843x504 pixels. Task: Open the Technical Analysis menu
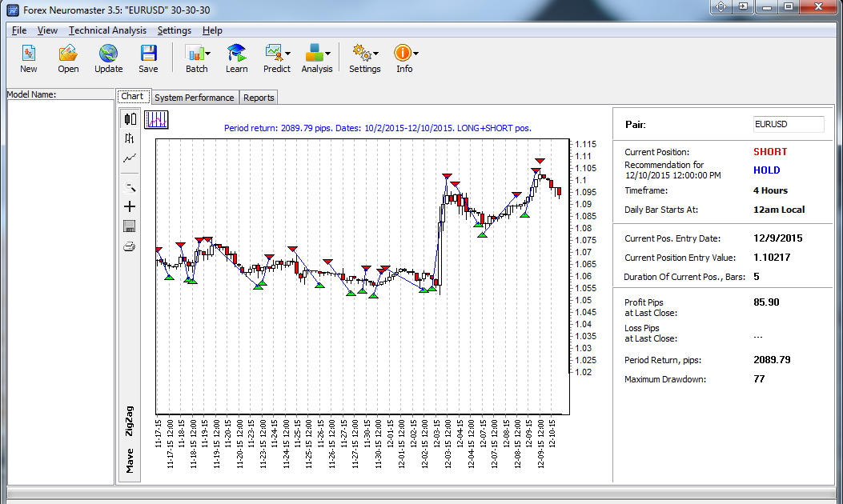pos(107,30)
